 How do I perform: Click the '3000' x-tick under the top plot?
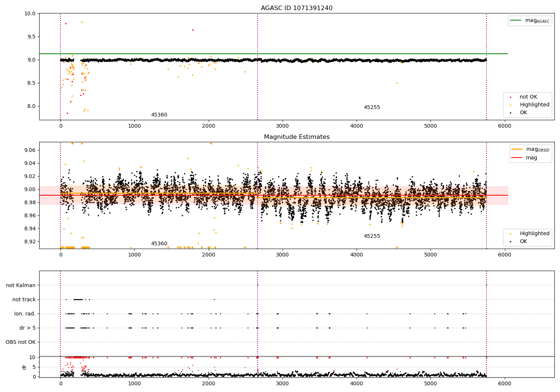[283, 126]
